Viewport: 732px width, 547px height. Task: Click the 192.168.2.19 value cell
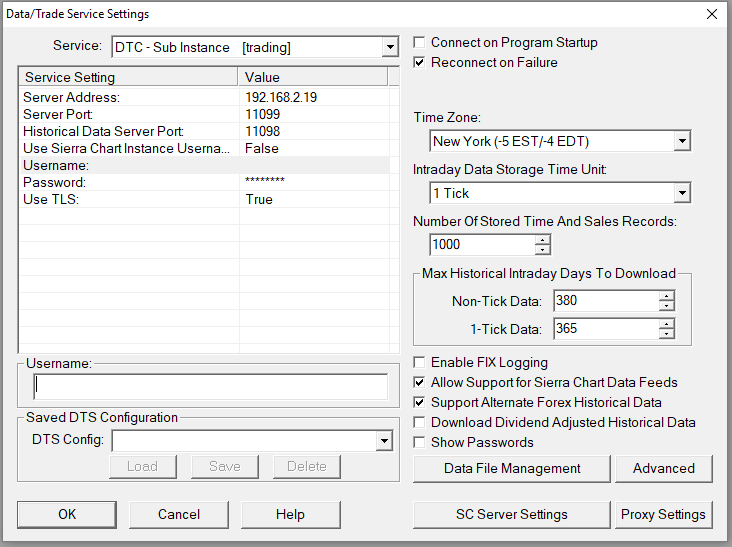coord(281,97)
